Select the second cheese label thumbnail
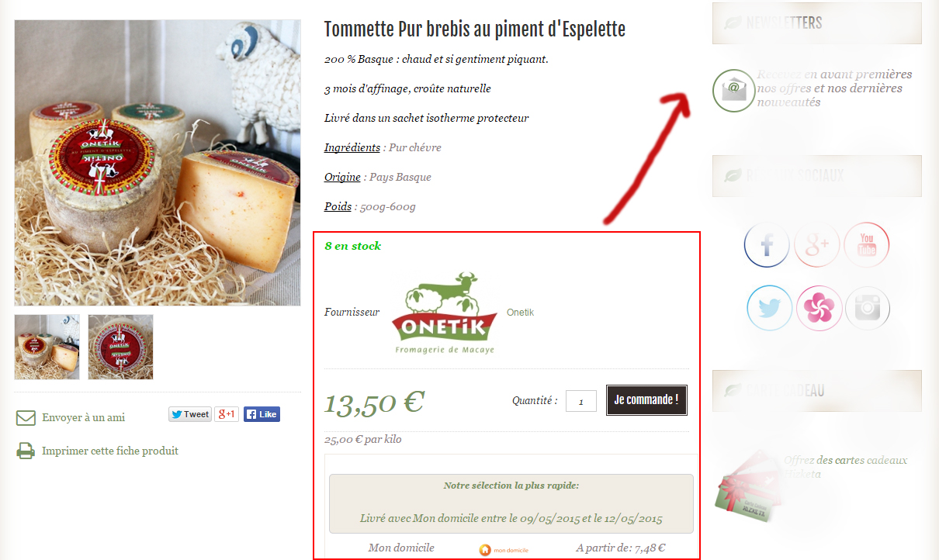Viewport: 939px width, 560px height. 120,347
